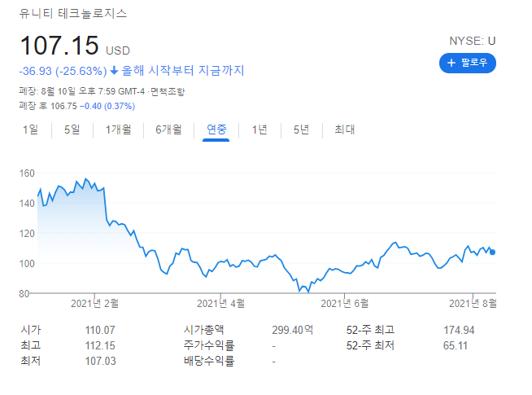The width and height of the screenshot is (532, 395).
Task: Click the 80 y-axis label
Action: (x=24, y=294)
